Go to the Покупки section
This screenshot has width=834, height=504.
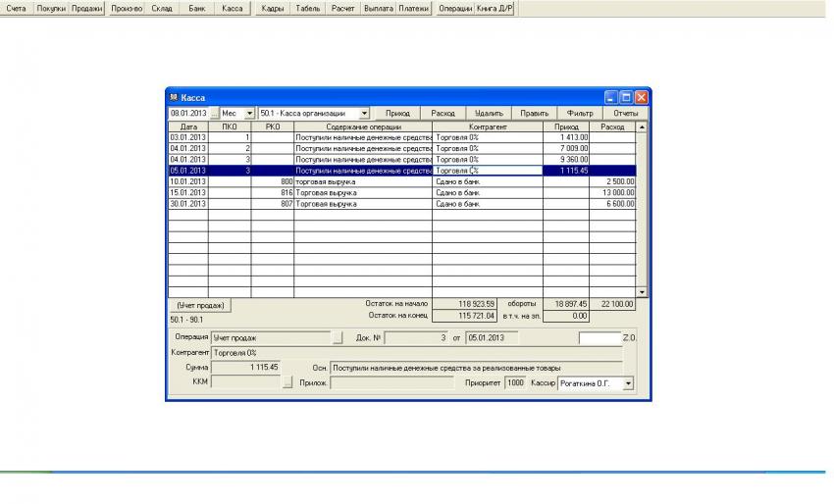pos(51,8)
